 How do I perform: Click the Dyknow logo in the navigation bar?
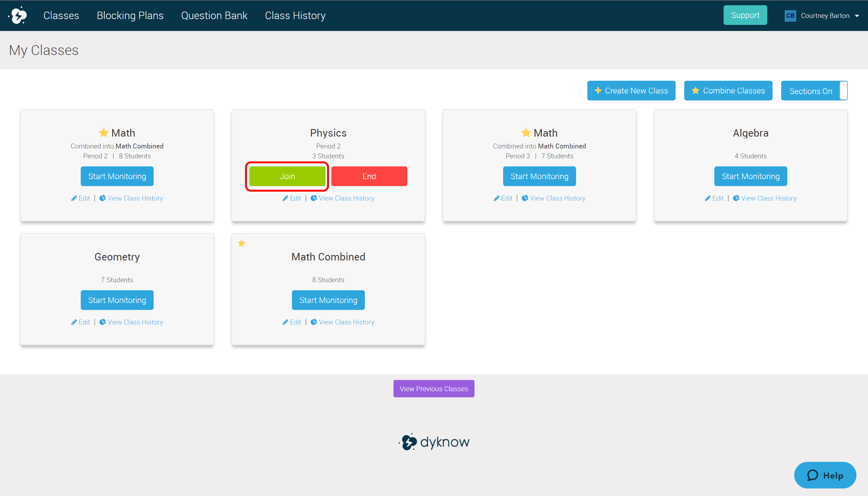tap(18, 15)
